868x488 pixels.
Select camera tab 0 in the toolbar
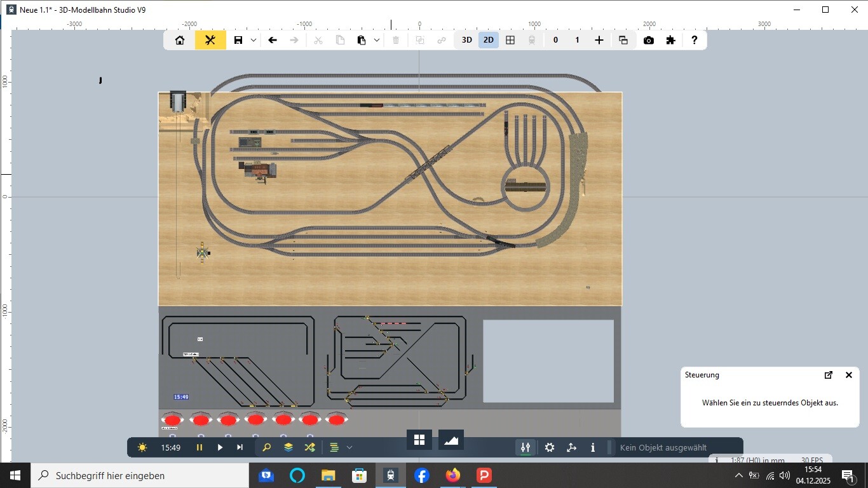[x=555, y=40]
